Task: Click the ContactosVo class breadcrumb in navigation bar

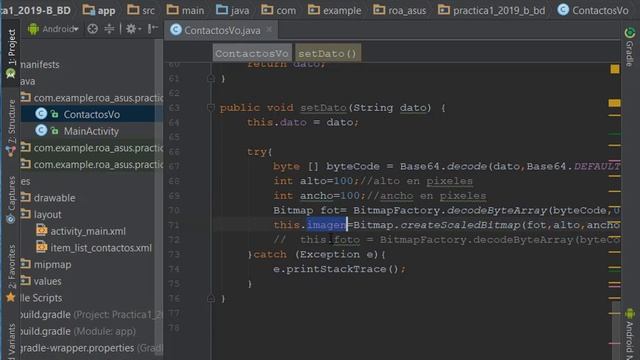Action: [593, 10]
